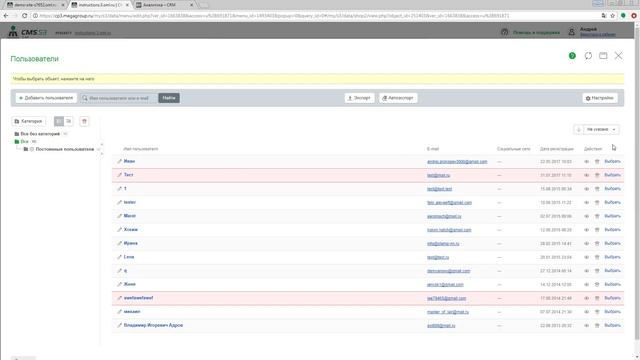640x360 pixels.
Task: Switch to the first browser tab
Action: pos(35,5)
